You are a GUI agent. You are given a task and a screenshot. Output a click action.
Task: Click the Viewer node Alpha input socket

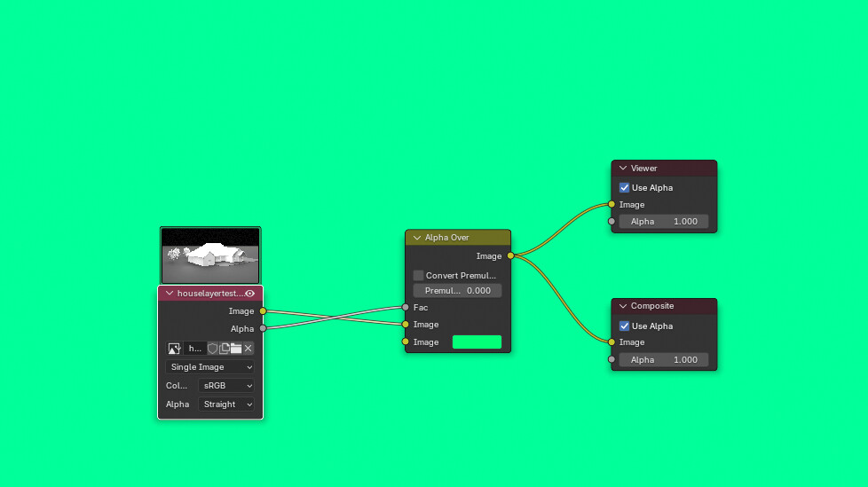[612, 222]
